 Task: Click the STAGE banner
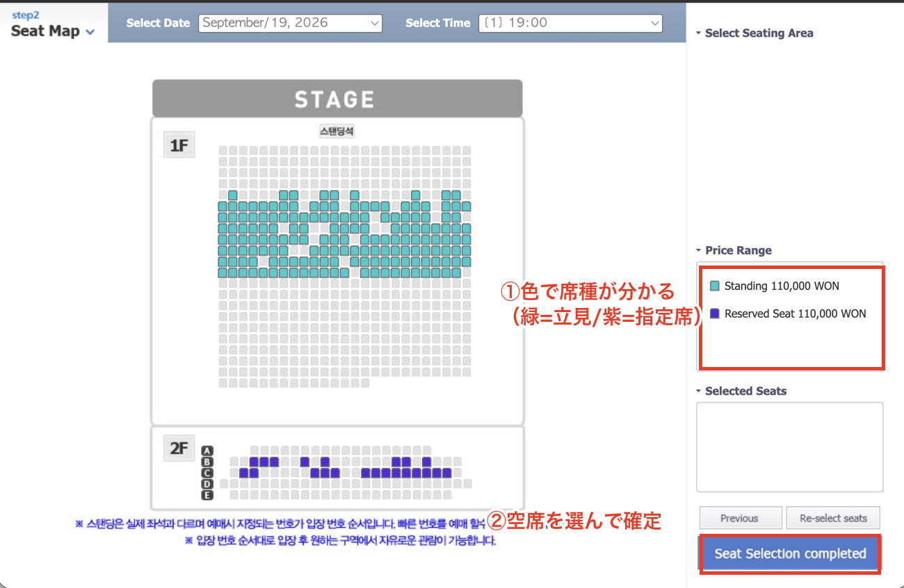tap(337, 99)
